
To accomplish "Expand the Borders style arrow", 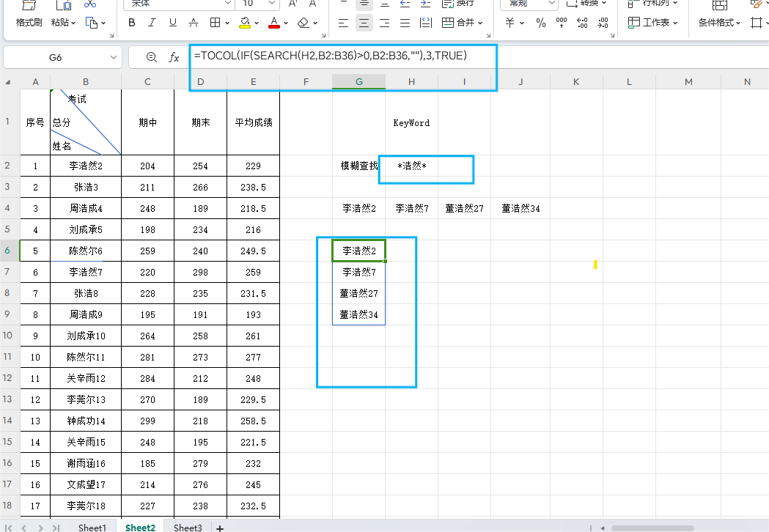I will [227, 23].
